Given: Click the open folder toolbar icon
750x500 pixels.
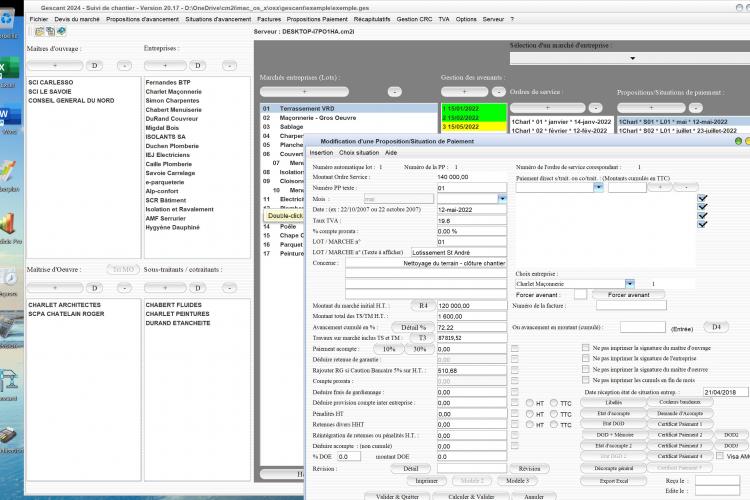Looking at the screenshot, I should (x=39, y=32).
